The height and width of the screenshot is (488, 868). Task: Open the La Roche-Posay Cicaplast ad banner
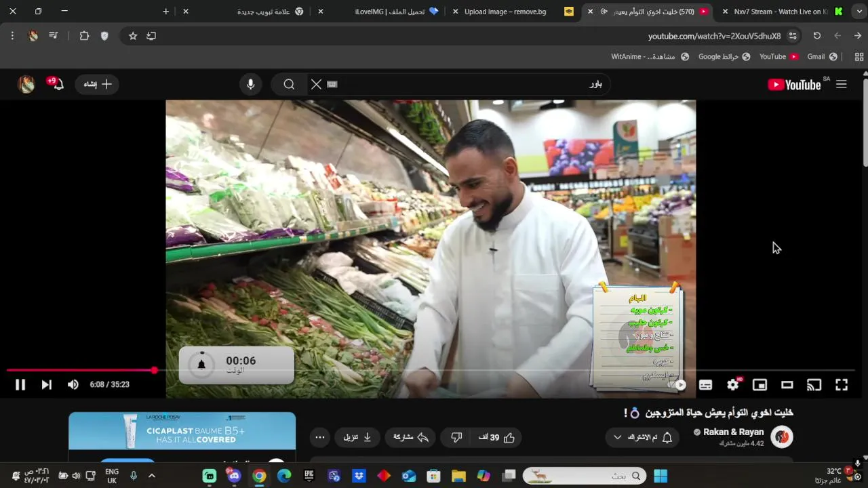[182, 431]
